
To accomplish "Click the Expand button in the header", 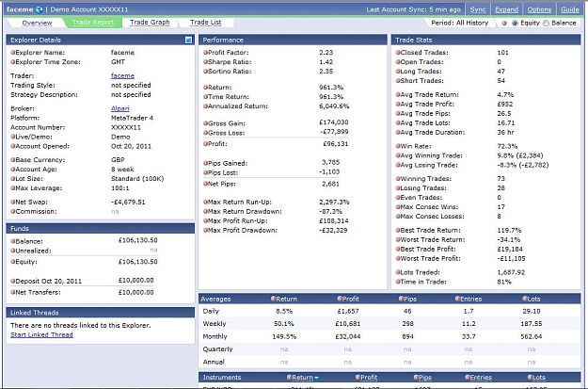I will pyautogui.click(x=506, y=9).
